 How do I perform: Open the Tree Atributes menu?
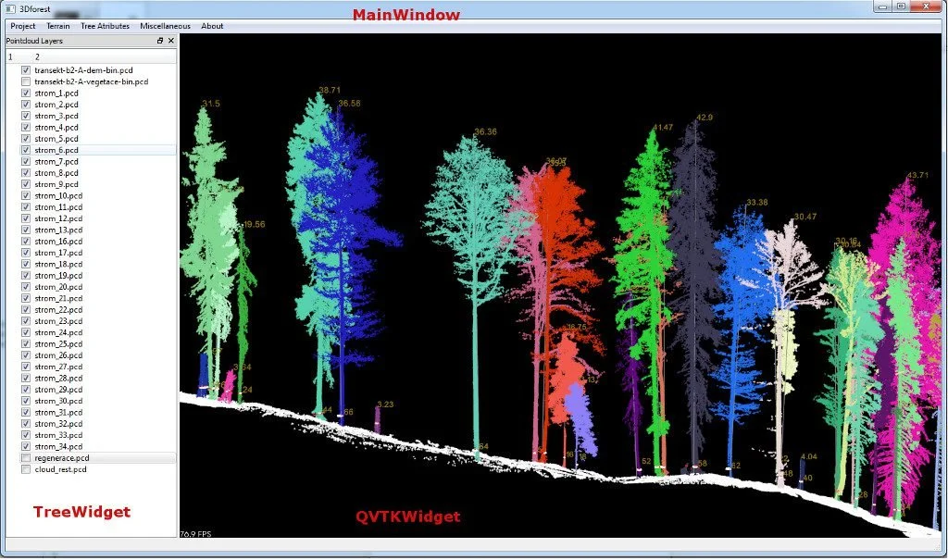point(106,26)
